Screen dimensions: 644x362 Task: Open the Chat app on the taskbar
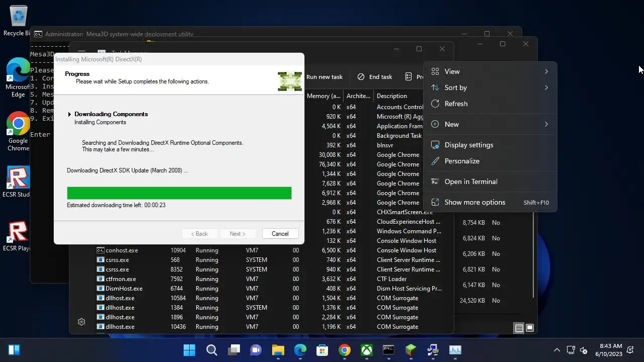(256, 350)
